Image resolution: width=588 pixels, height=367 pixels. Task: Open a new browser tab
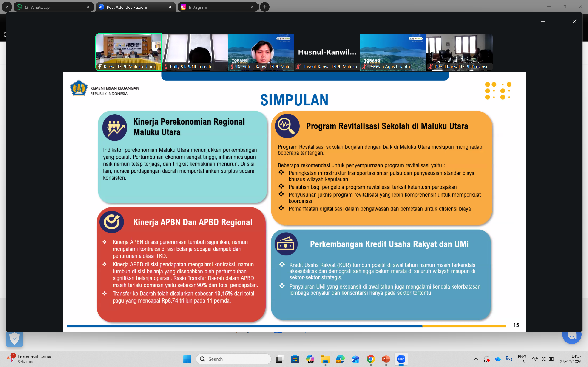[265, 7]
